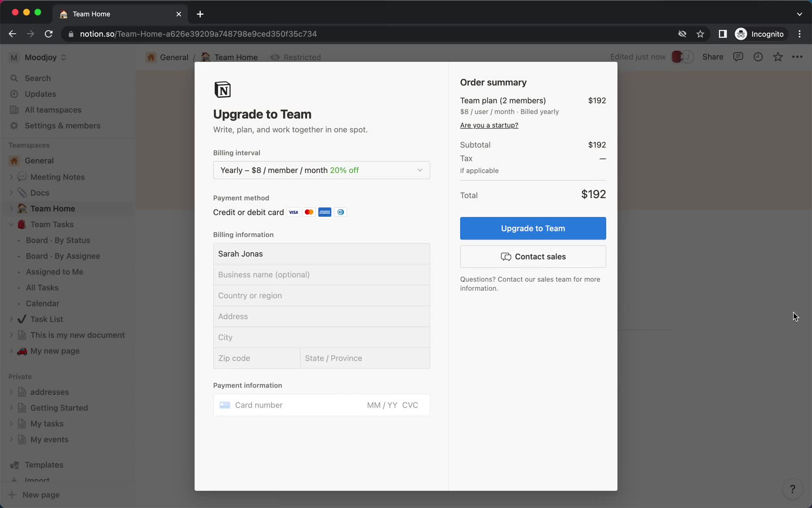This screenshot has width=812, height=508.
Task: Click the Templates icon in sidebar
Action: coord(14,465)
